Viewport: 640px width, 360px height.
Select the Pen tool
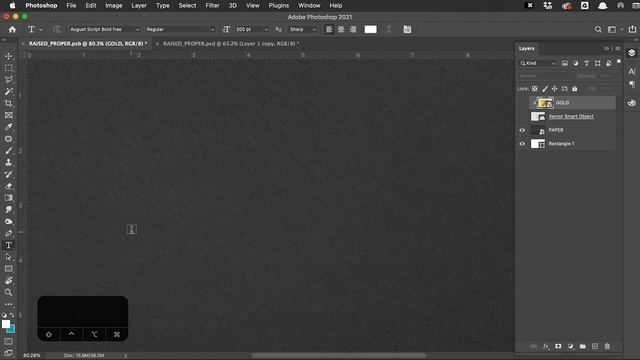[9, 233]
